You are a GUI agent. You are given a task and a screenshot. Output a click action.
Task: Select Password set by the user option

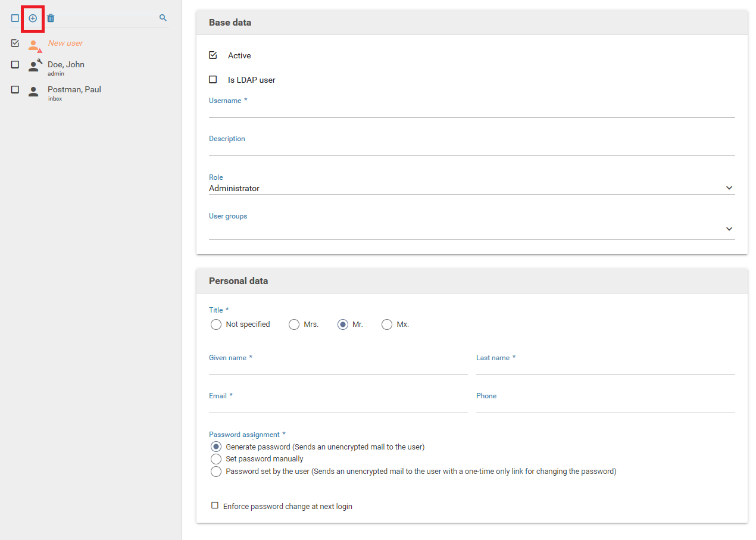point(216,472)
